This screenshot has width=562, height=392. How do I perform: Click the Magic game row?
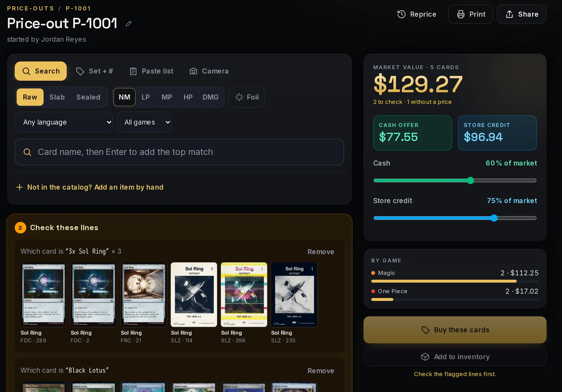[455, 276]
